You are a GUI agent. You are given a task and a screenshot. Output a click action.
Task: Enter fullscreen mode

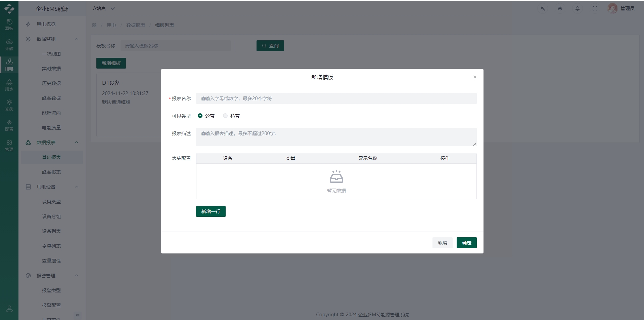595,8
